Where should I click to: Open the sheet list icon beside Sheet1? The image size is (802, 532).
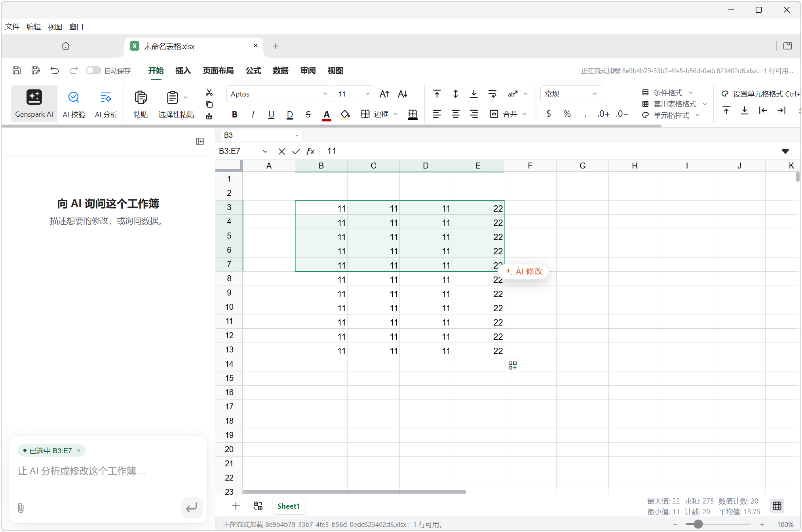tap(258, 506)
